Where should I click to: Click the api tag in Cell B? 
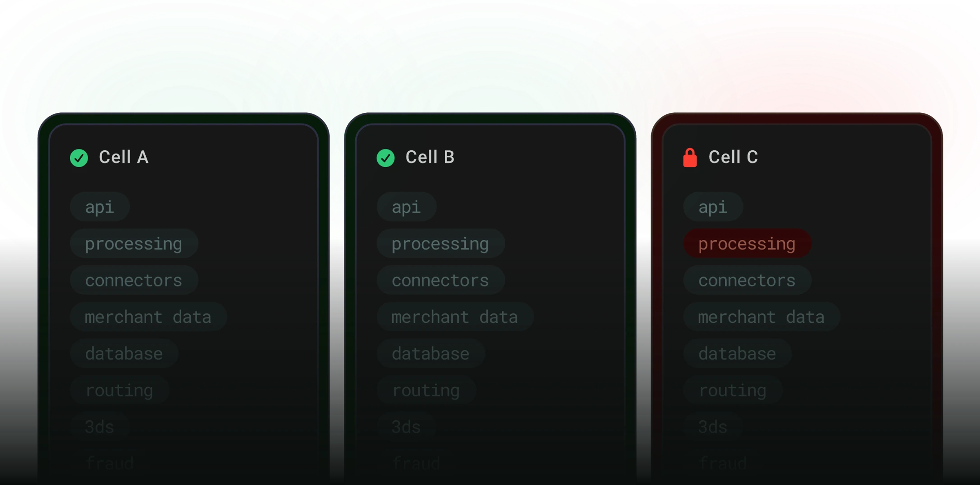click(406, 207)
